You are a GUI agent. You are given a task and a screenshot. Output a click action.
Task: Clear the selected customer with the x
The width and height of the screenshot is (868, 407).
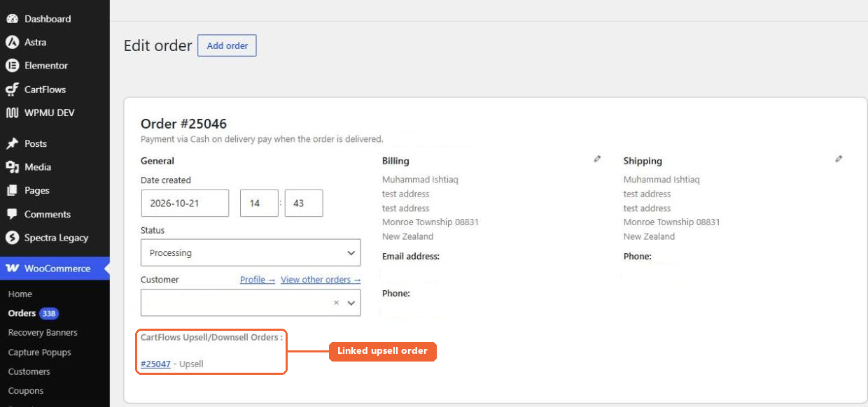click(336, 303)
